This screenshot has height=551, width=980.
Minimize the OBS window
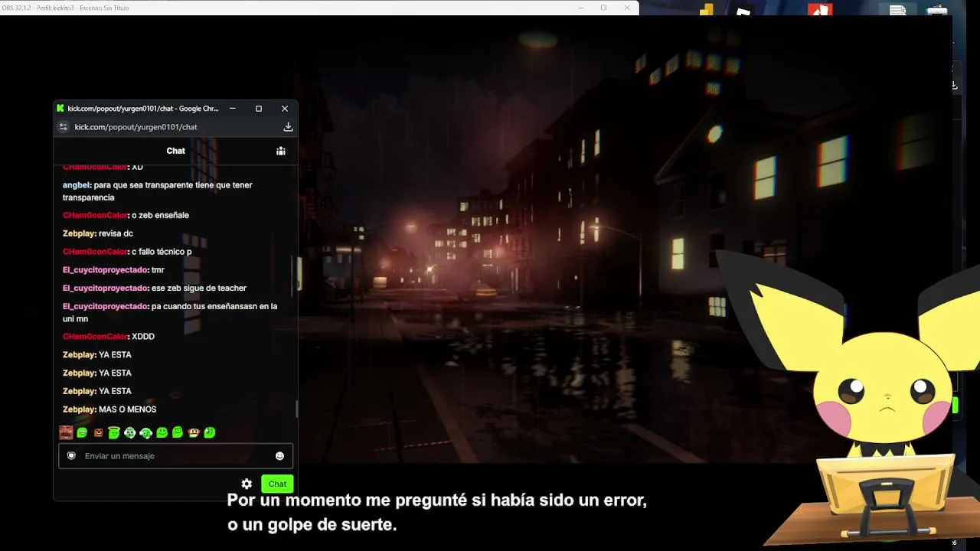point(581,8)
